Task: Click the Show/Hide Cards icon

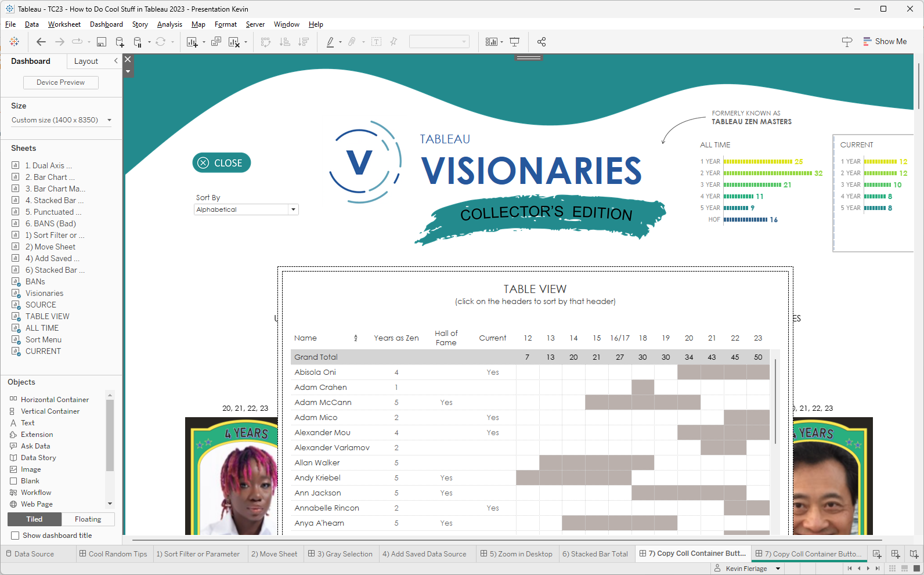Action: (492, 42)
